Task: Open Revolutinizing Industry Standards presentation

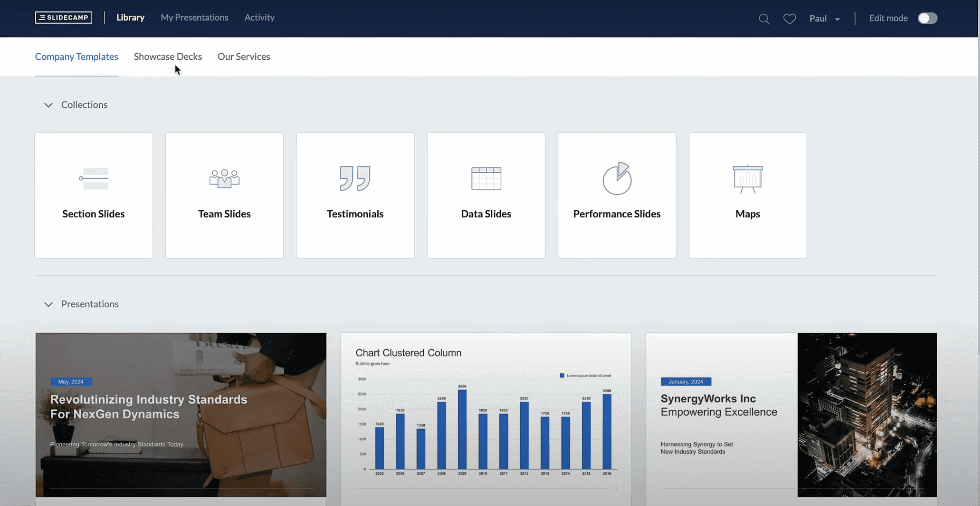Action: 181,415
